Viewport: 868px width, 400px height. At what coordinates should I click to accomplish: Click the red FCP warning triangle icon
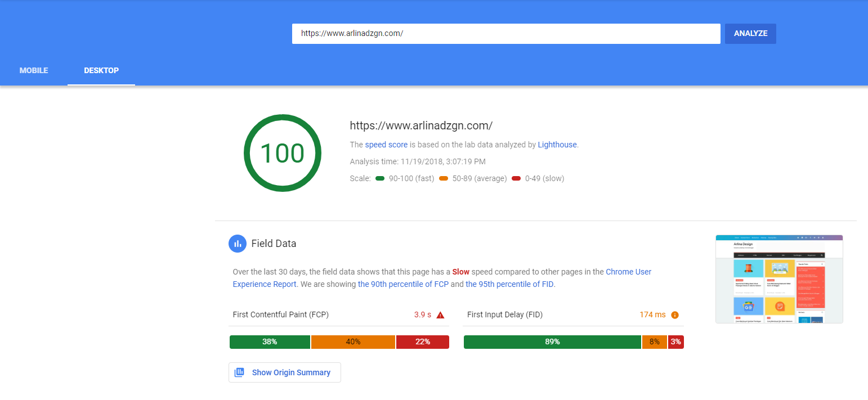tap(440, 315)
